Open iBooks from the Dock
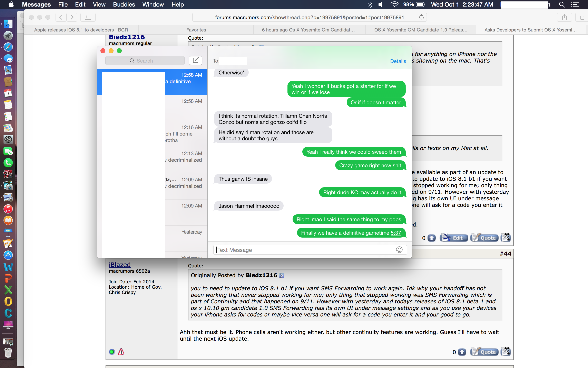The image size is (588, 368). (8, 221)
